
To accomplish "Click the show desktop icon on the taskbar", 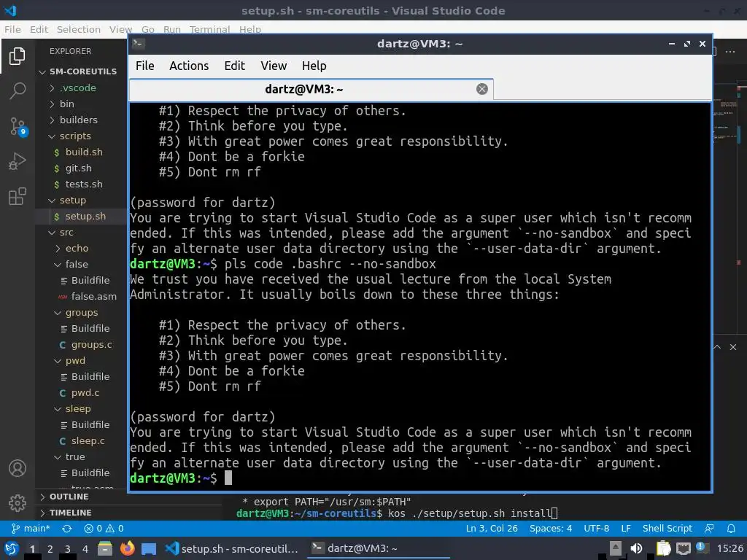I will click(149, 549).
